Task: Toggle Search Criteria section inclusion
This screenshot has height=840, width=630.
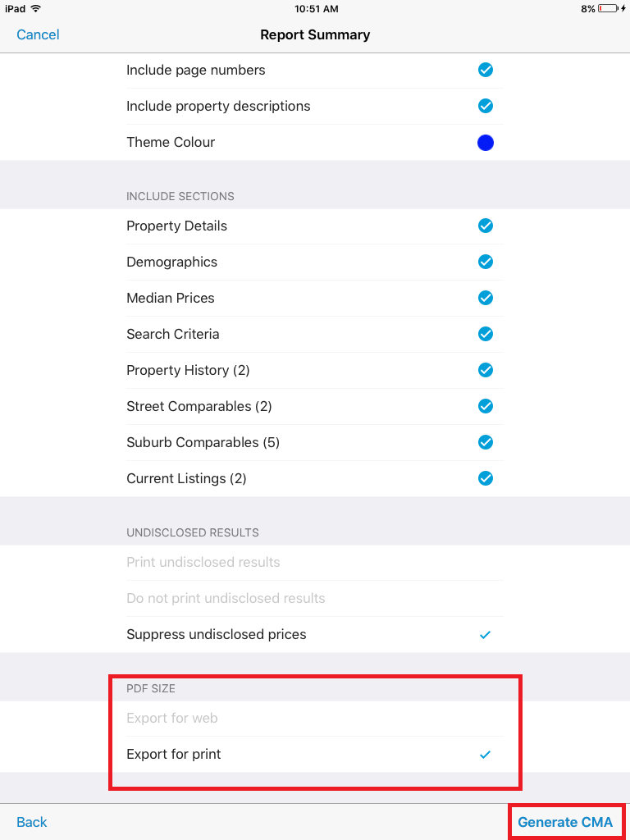Action: click(486, 335)
